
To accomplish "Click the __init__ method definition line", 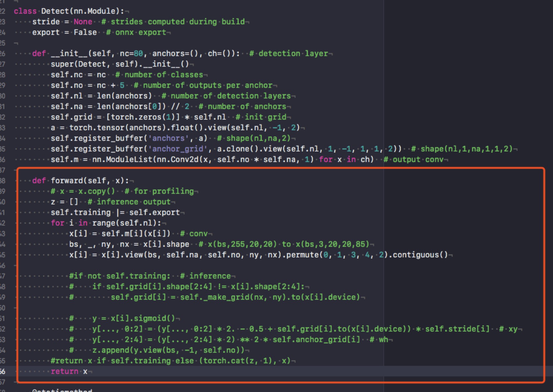I will pos(180,54).
